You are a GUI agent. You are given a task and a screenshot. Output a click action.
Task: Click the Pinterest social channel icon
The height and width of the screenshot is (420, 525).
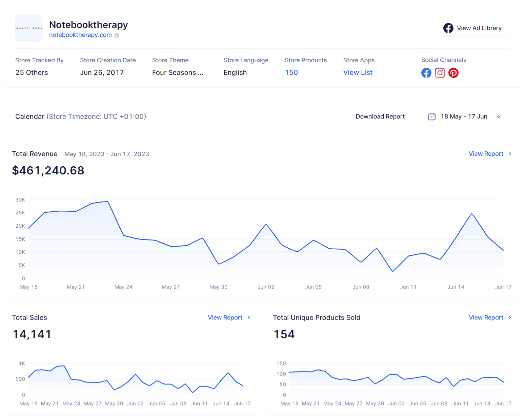click(x=453, y=72)
